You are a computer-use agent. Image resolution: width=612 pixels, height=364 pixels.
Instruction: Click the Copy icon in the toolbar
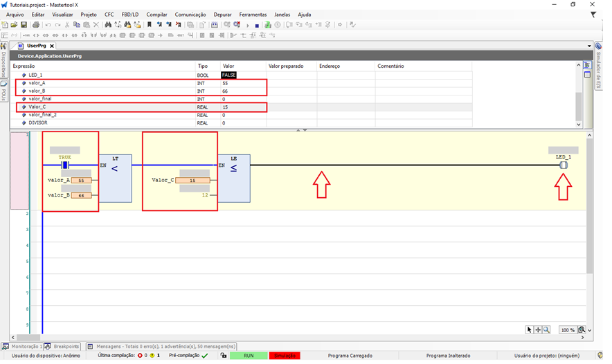(77, 25)
